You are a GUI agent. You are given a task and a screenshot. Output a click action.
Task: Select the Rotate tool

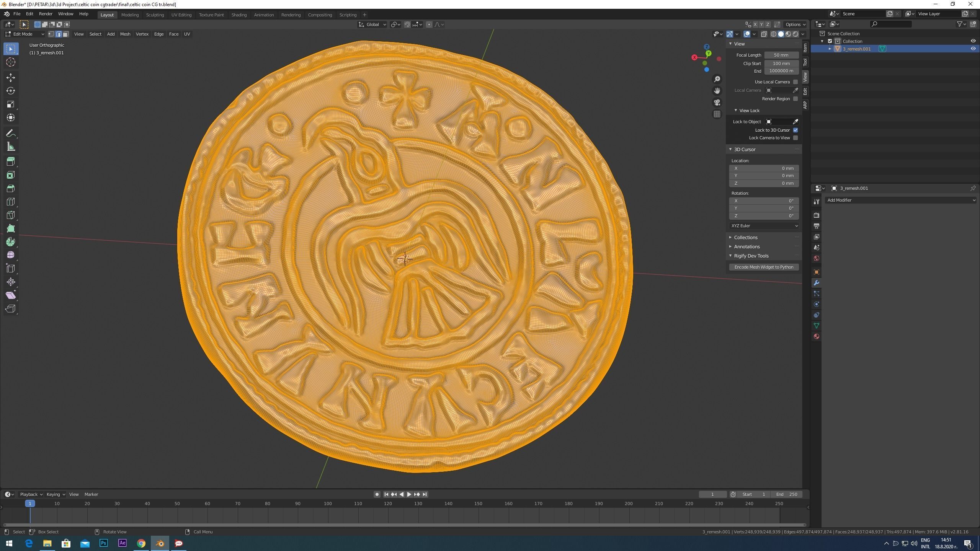pyautogui.click(x=11, y=91)
